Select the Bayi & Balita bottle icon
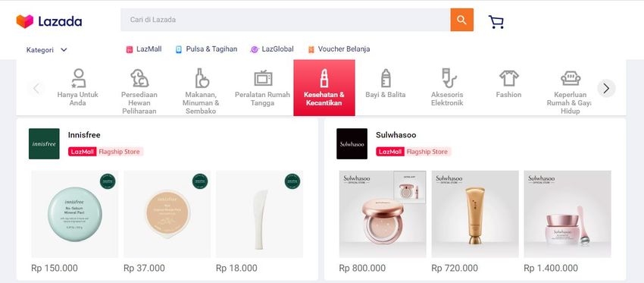Image resolution: width=644 pixels, height=283 pixels. pyautogui.click(x=385, y=78)
